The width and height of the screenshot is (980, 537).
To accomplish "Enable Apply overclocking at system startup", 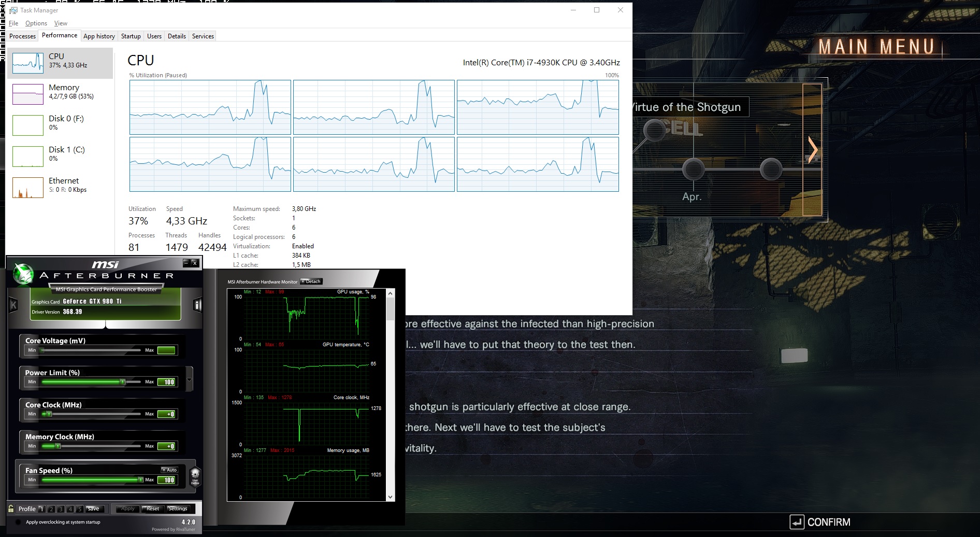I will [x=19, y=522].
